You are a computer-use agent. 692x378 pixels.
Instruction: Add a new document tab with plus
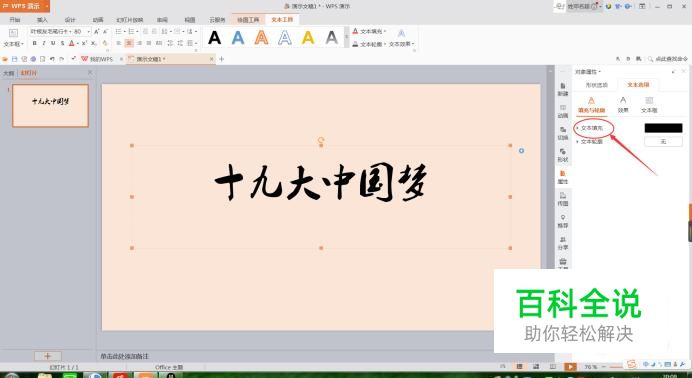click(222, 59)
